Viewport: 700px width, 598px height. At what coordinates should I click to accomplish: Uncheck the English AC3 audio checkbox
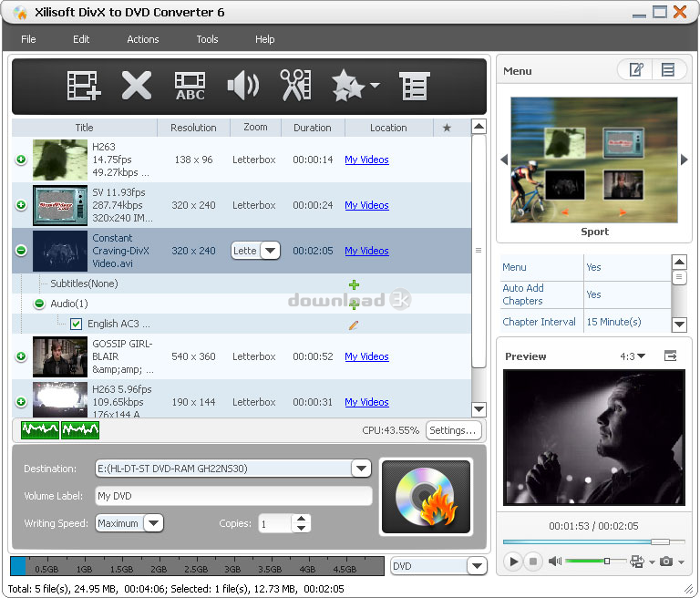76,324
